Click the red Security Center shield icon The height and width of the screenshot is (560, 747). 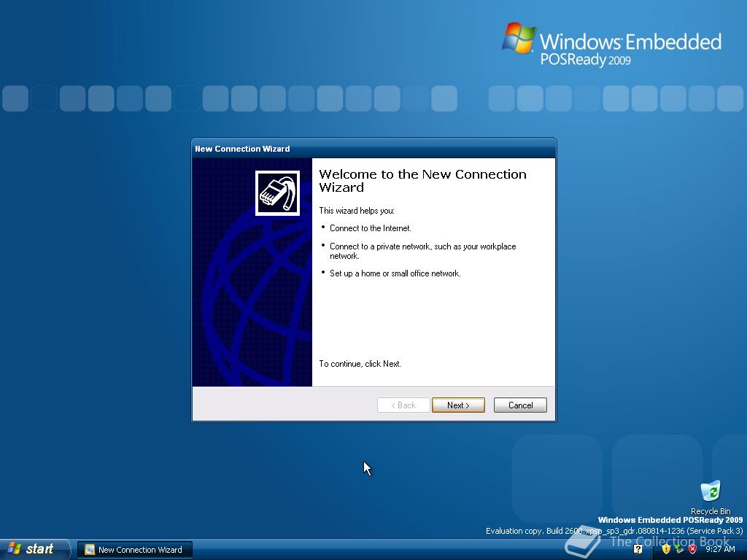tap(693, 549)
